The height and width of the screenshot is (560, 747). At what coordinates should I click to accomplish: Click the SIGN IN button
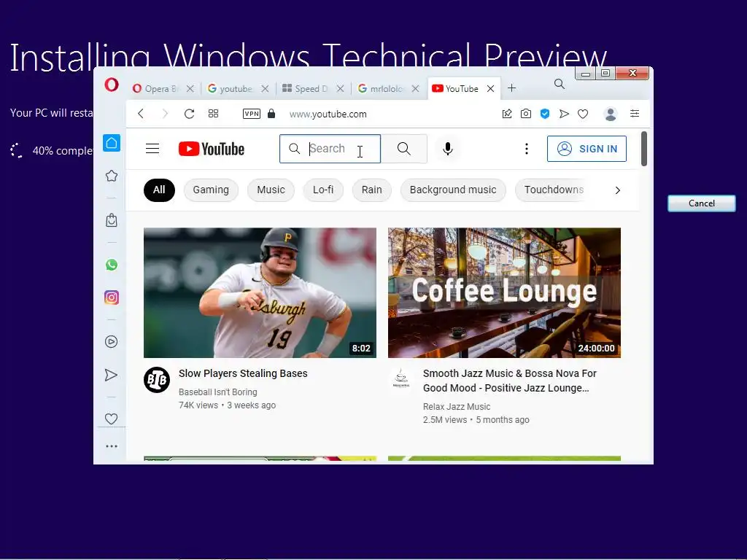coord(587,149)
